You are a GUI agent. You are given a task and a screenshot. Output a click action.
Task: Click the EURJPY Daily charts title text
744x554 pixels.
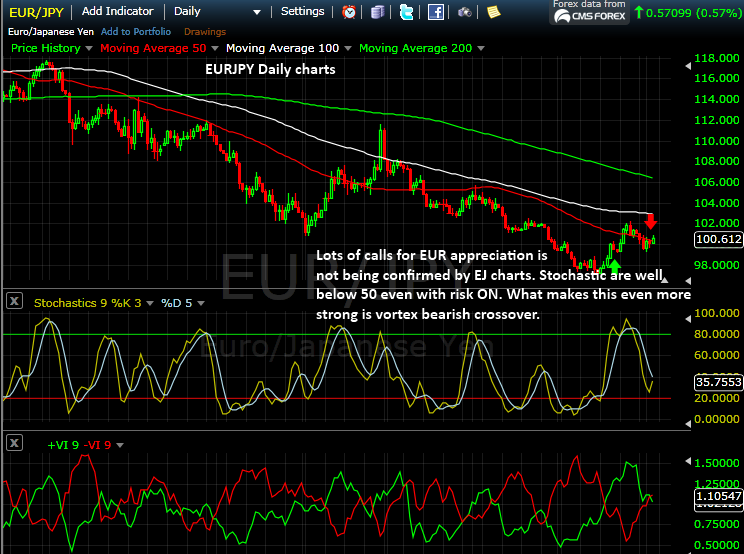click(270, 69)
